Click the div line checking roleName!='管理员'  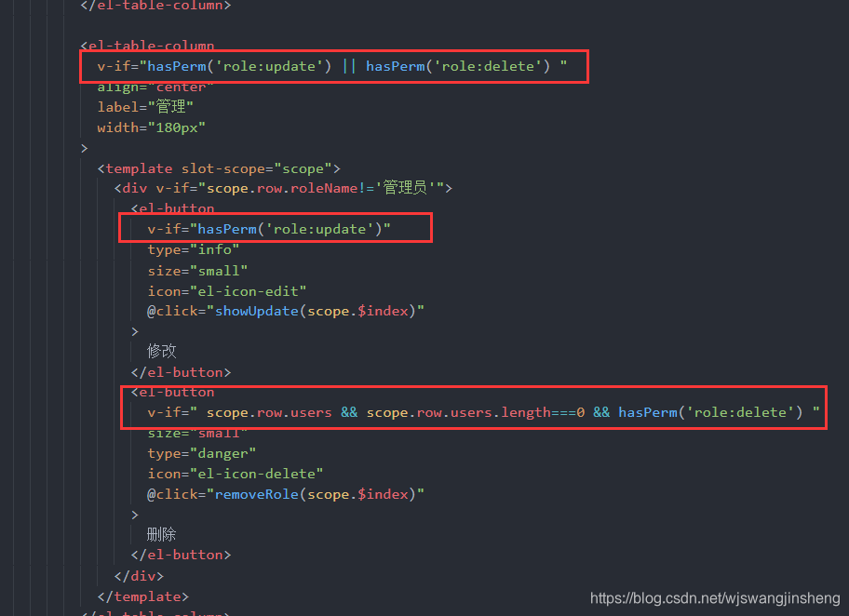click(283, 188)
